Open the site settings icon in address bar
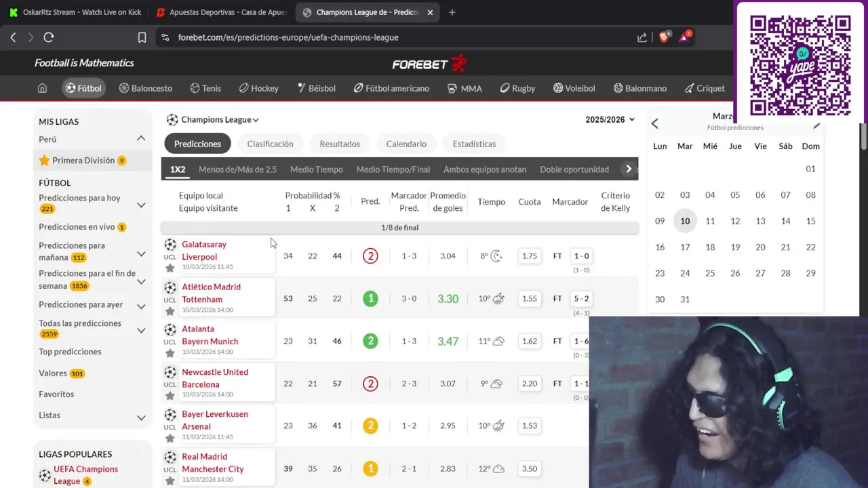Image resolution: width=868 pixels, height=488 pixels. pos(164,37)
